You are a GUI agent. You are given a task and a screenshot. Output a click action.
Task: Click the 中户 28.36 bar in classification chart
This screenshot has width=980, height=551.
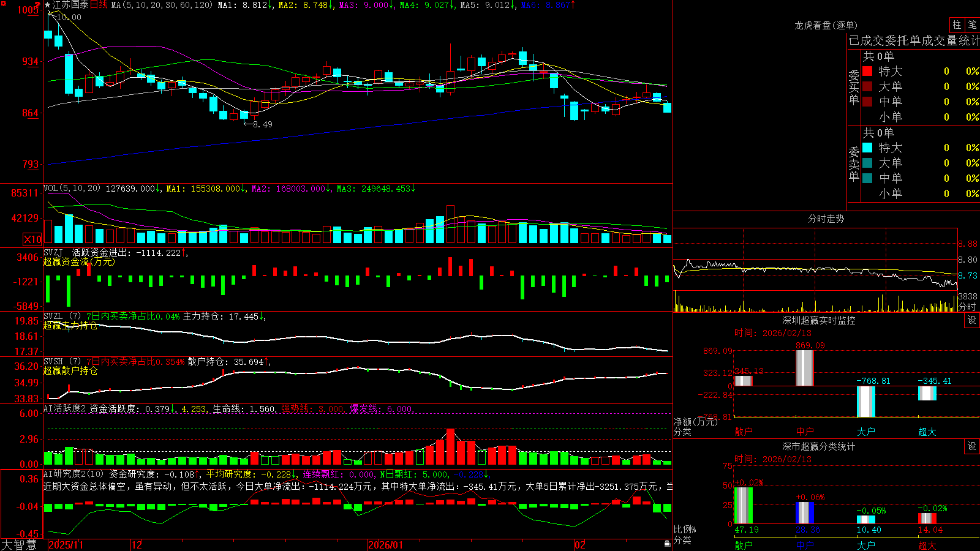[x=805, y=513]
